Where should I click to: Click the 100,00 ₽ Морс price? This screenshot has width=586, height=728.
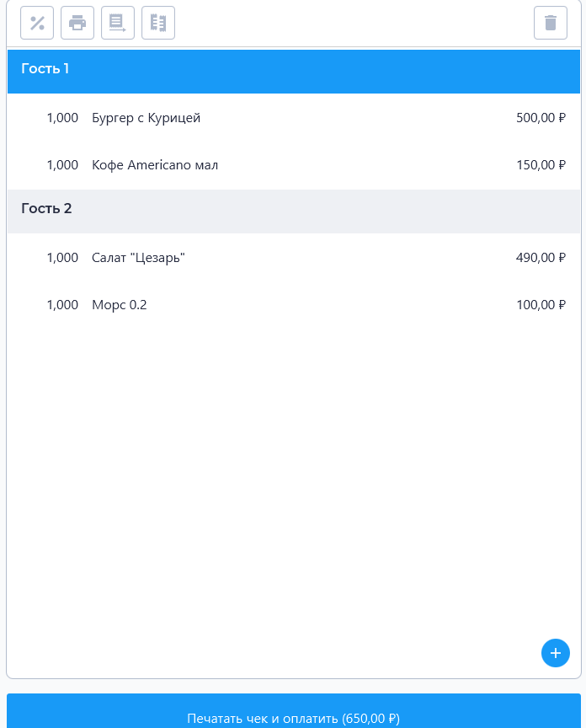pyautogui.click(x=541, y=305)
